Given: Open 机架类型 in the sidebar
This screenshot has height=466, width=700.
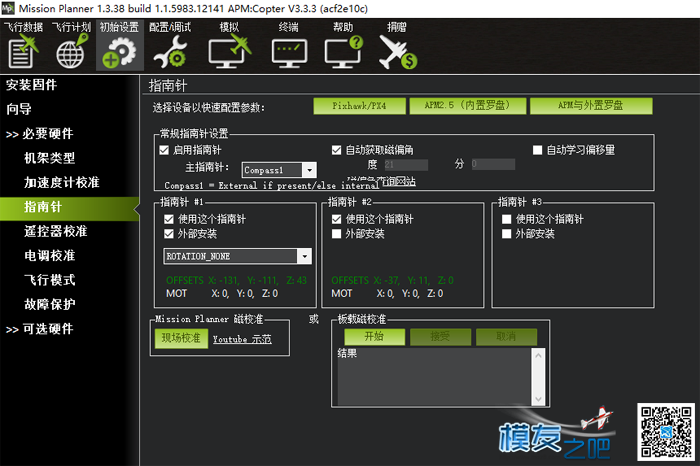Looking at the screenshot, I should (49, 158).
